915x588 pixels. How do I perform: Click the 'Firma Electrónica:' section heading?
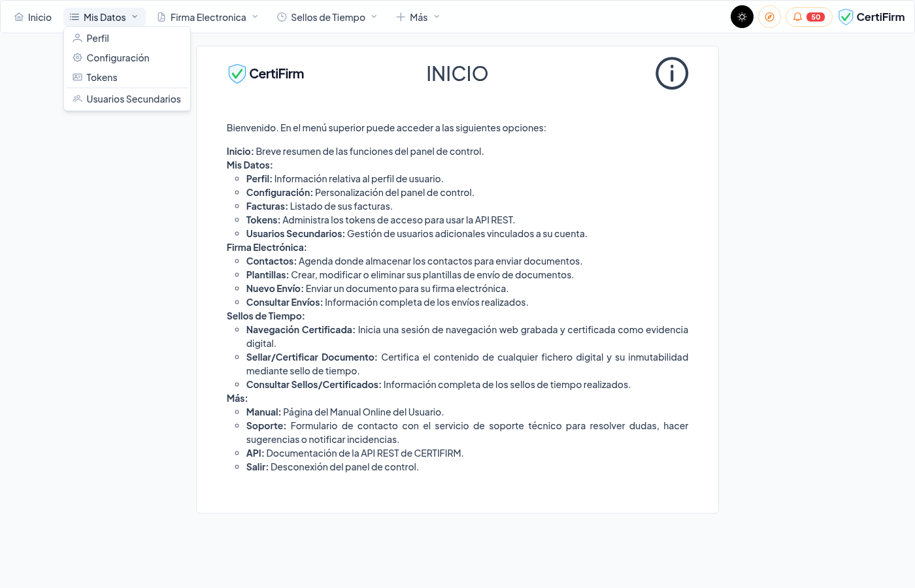[267, 248]
